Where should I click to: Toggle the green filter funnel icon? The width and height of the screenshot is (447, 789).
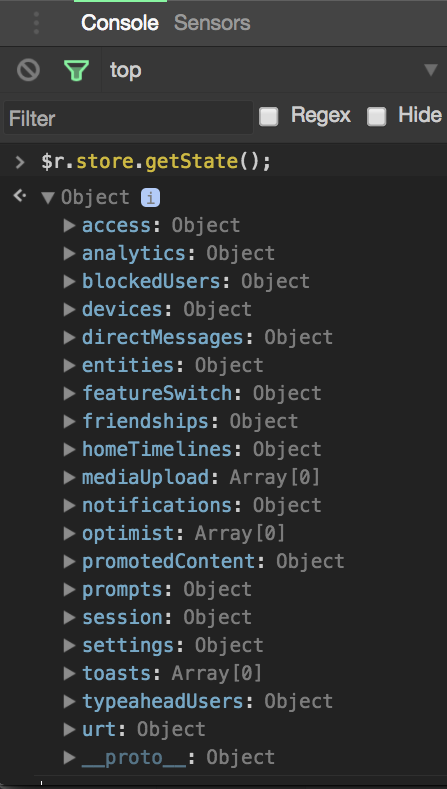click(x=77, y=70)
